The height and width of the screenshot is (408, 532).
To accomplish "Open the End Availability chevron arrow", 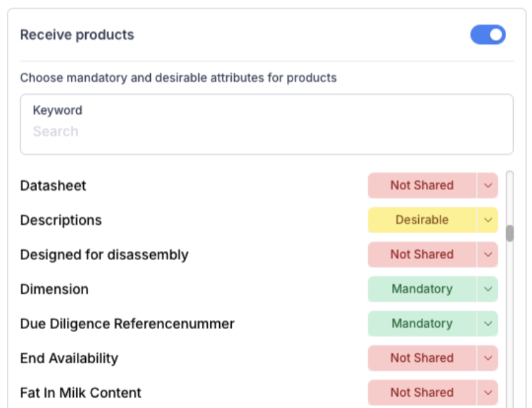I will 487,358.
